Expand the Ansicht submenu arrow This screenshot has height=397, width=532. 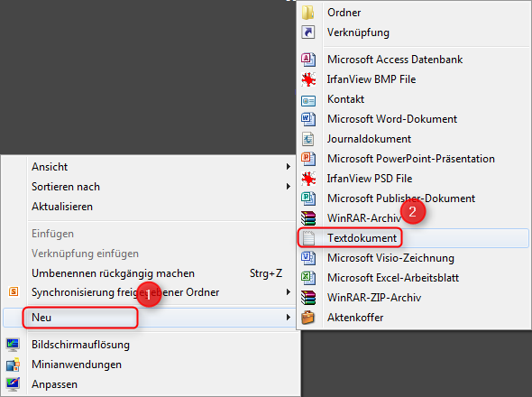coord(288,166)
